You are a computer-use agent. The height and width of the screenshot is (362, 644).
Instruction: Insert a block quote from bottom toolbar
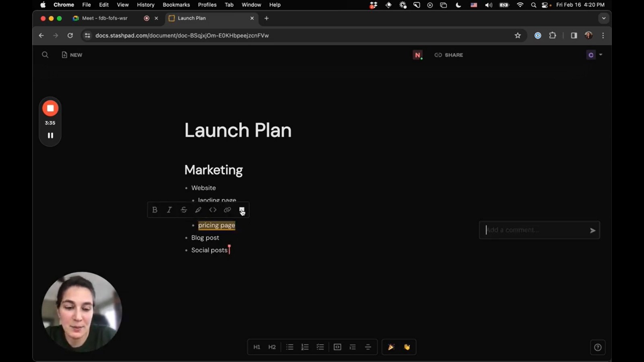point(353,347)
